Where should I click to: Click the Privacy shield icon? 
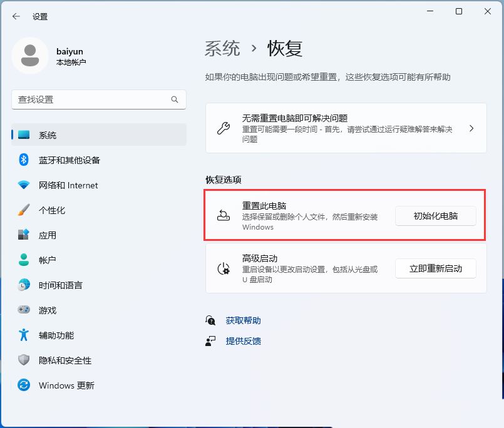coord(24,360)
